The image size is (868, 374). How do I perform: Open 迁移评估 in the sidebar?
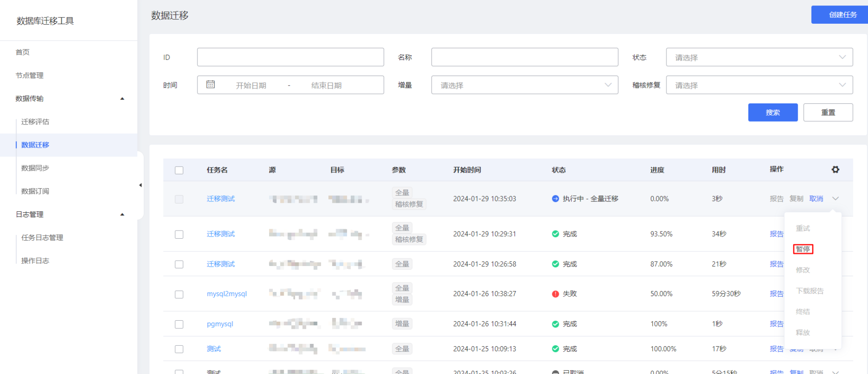pyautogui.click(x=35, y=122)
